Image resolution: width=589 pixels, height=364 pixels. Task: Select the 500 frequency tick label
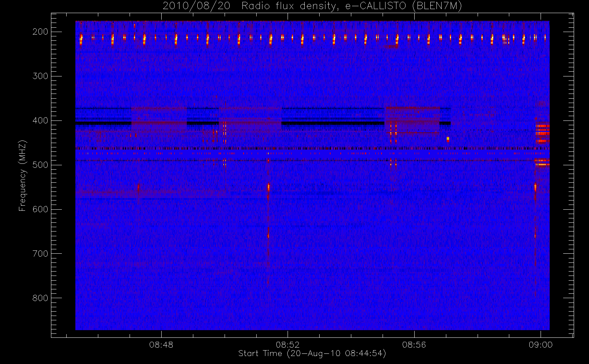[x=40, y=165]
